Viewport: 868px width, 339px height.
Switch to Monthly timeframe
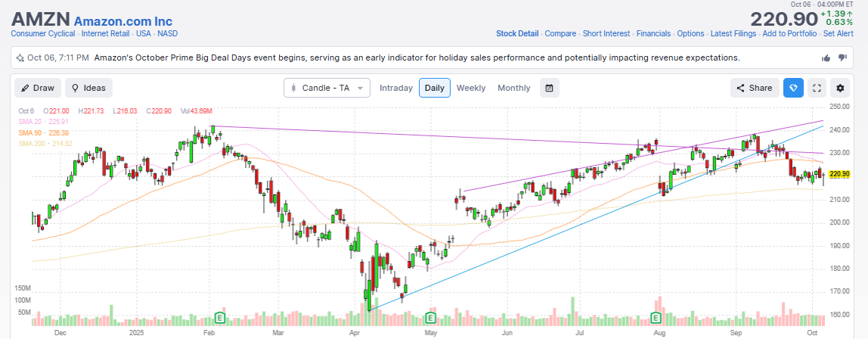coord(513,88)
